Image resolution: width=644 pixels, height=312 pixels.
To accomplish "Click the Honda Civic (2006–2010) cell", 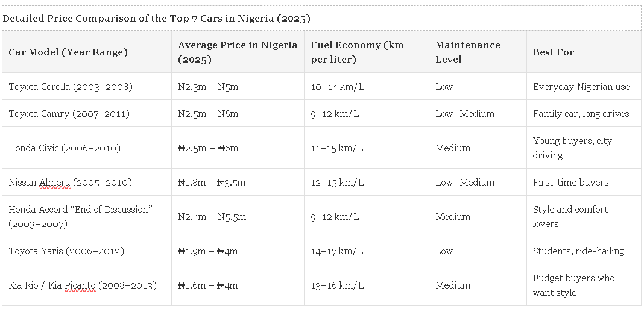I will (x=65, y=148).
